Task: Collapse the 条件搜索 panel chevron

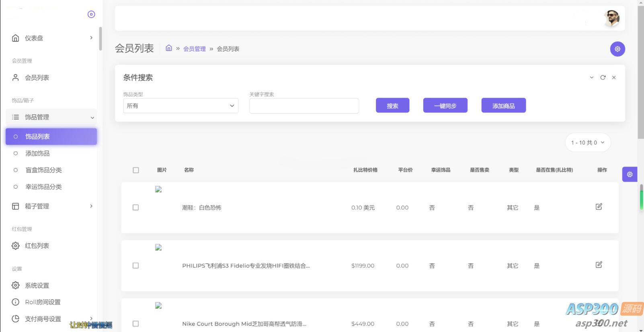Action: pyautogui.click(x=591, y=77)
